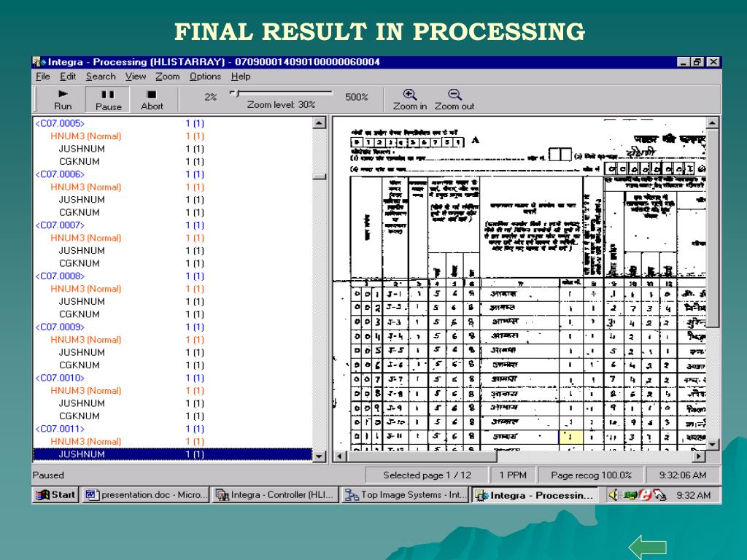Select the <C07.0005> tree node
This screenshot has height=560, width=747.
tap(60, 123)
